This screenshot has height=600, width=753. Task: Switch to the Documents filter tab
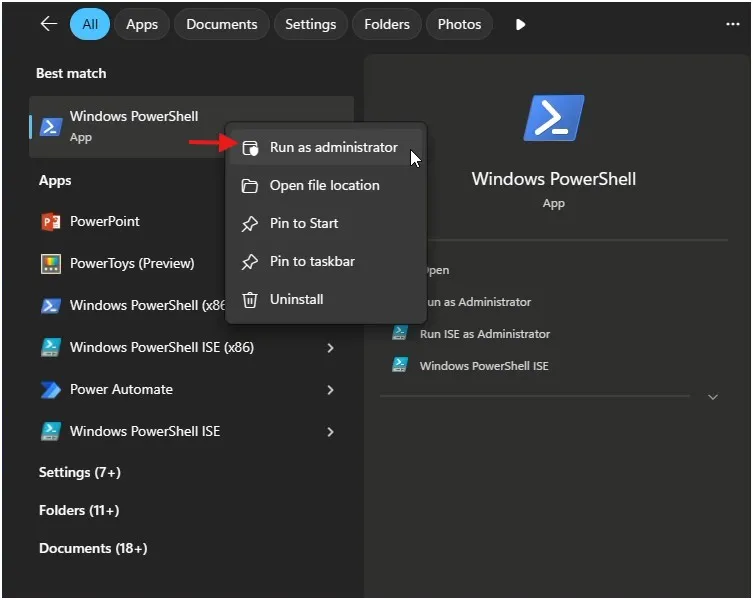pyautogui.click(x=221, y=24)
